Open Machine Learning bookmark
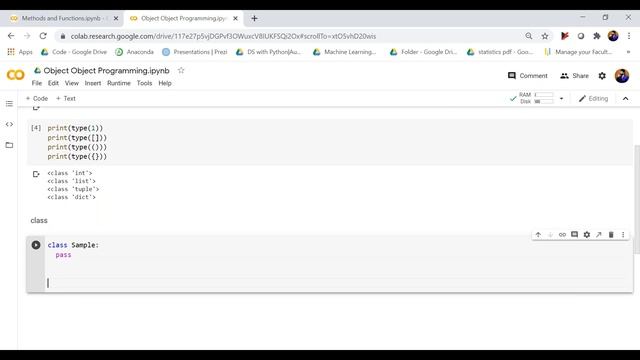This screenshot has width=640, height=360. [x=344, y=52]
